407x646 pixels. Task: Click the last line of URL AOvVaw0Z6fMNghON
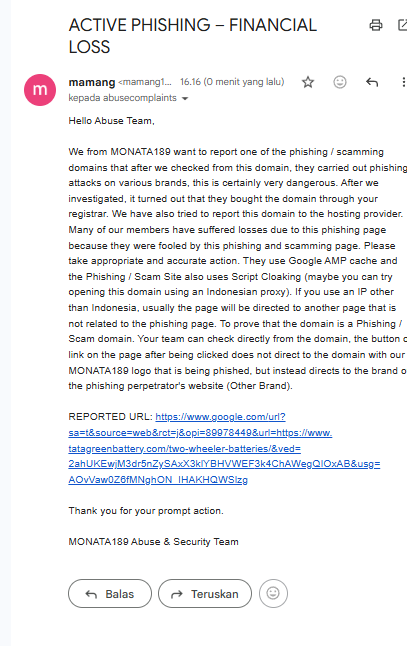[x=158, y=480]
